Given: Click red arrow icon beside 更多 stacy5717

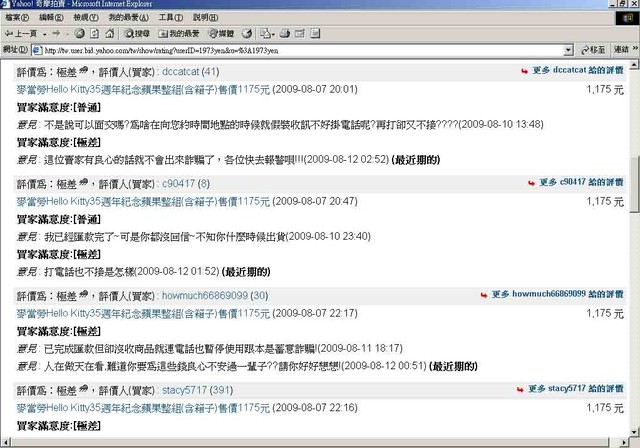Looking at the screenshot, I should tap(520, 390).
